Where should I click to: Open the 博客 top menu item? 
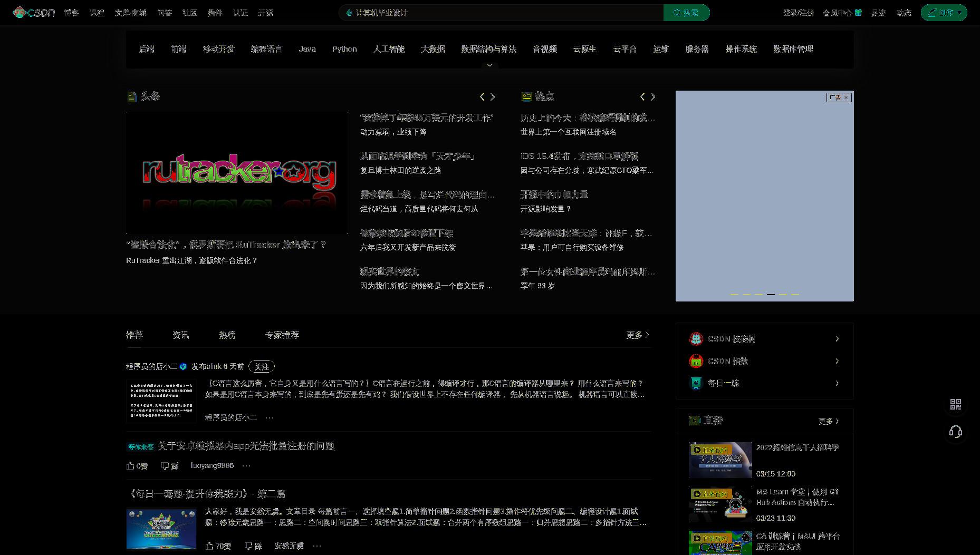point(71,13)
